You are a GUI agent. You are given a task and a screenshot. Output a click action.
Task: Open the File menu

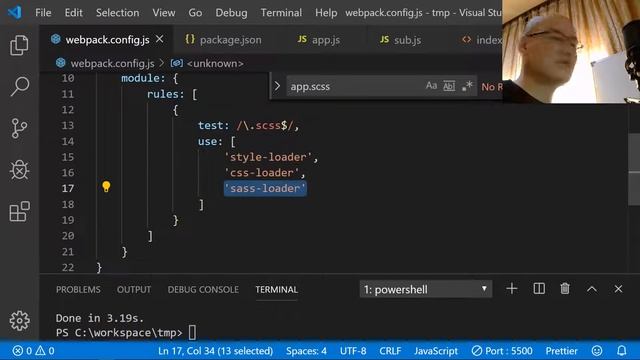pyautogui.click(x=43, y=13)
